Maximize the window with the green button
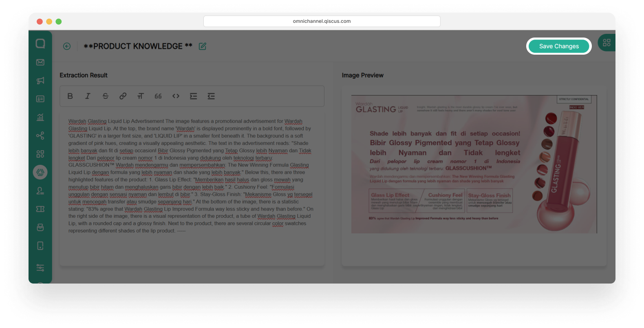Viewport: 644px width, 328px height. [x=59, y=21]
